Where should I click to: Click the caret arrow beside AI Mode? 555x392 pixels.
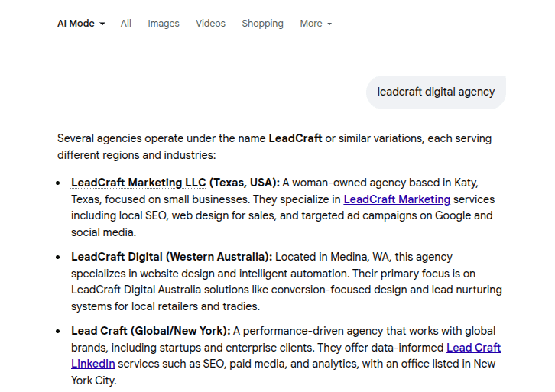point(102,24)
